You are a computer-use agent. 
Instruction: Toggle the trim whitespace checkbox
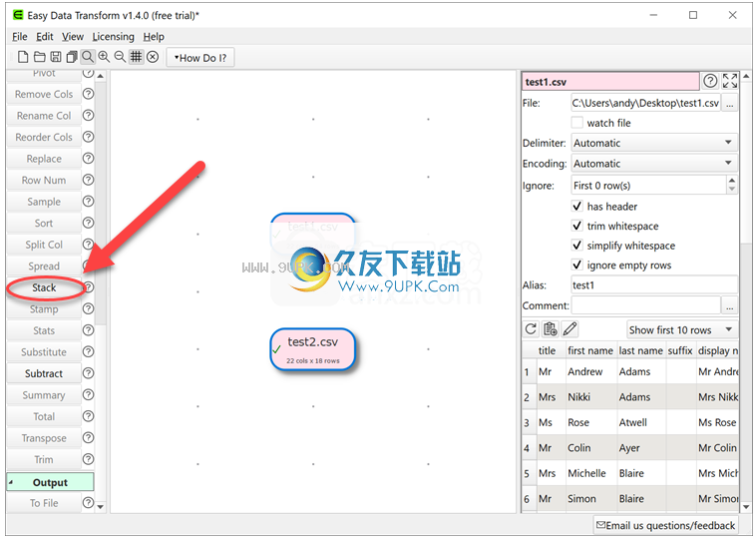click(577, 226)
